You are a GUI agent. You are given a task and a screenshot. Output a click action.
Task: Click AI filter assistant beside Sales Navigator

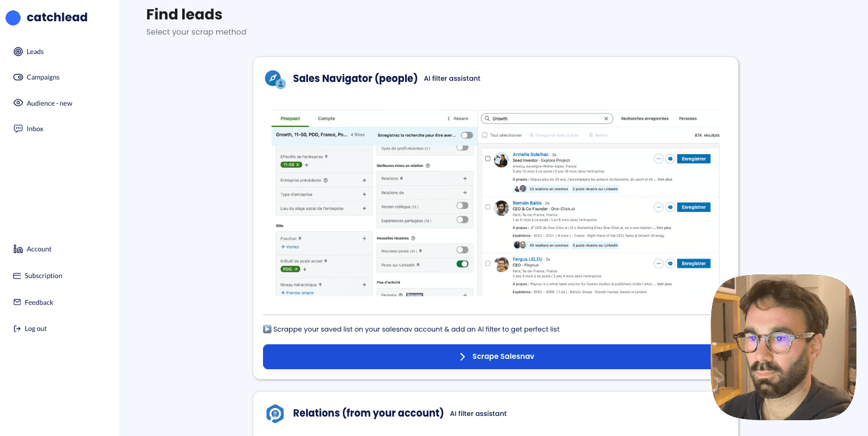(x=452, y=78)
